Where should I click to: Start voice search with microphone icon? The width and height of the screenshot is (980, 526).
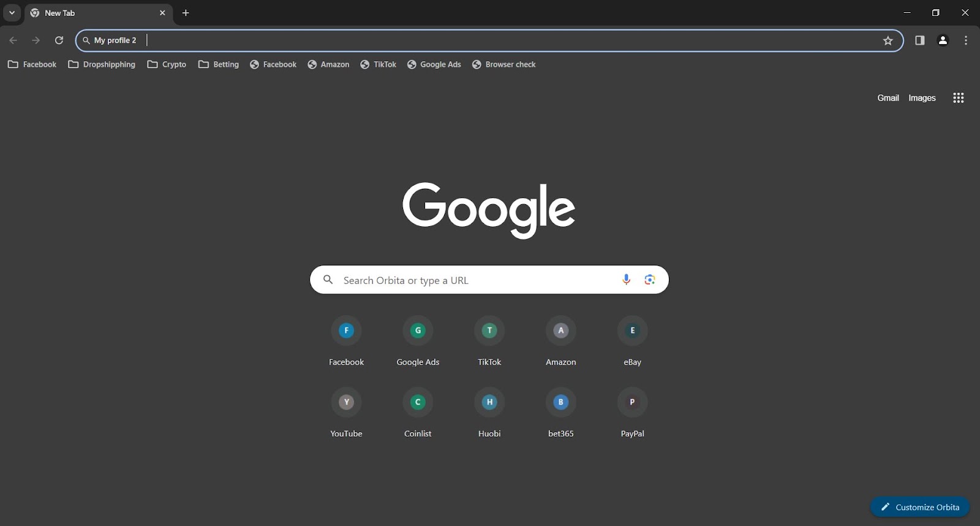click(626, 280)
